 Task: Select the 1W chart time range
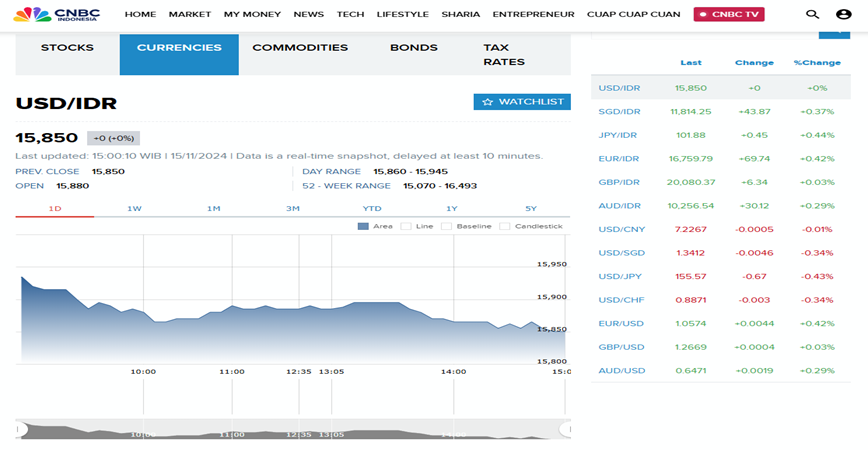coord(134,208)
